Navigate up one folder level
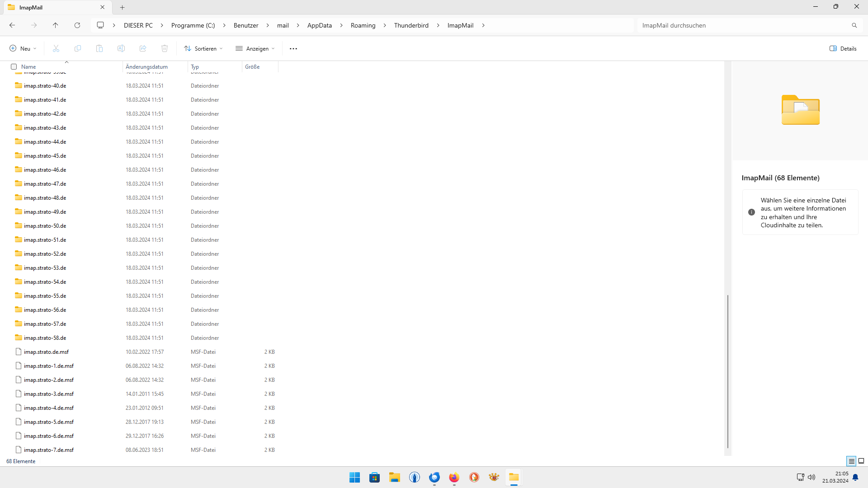This screenshot has height=488, width=868. click(56, 25)
